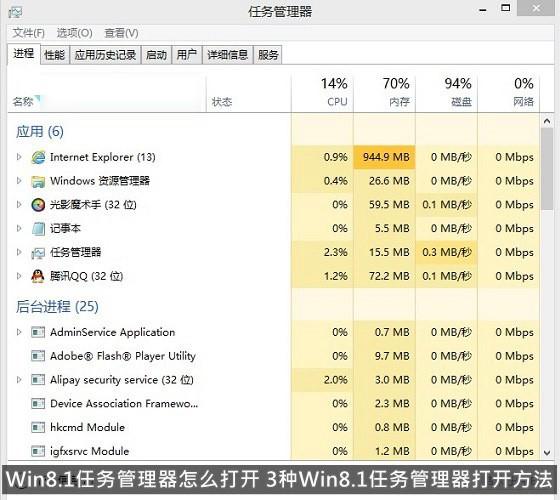Click the 0.3 MB/秒 disk cell

(x=447, y=252)
